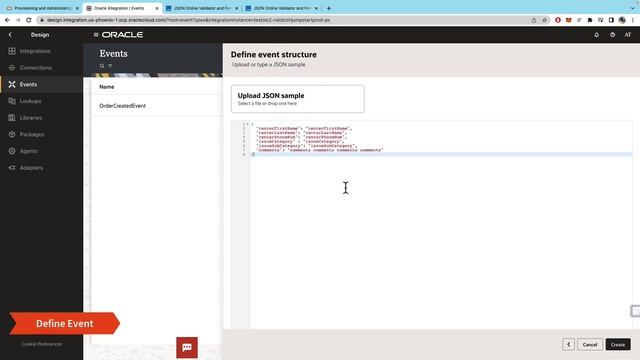Click the Upload JSON sample drop area
Viewport: 640px width, 360px height.
click(298, 99)
